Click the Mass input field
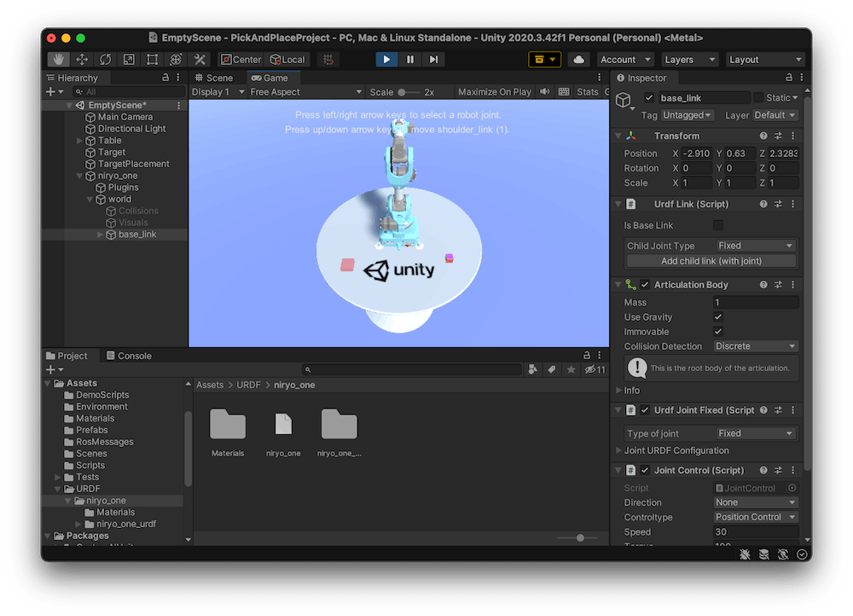The image size is (853, 616). point(756,302)
